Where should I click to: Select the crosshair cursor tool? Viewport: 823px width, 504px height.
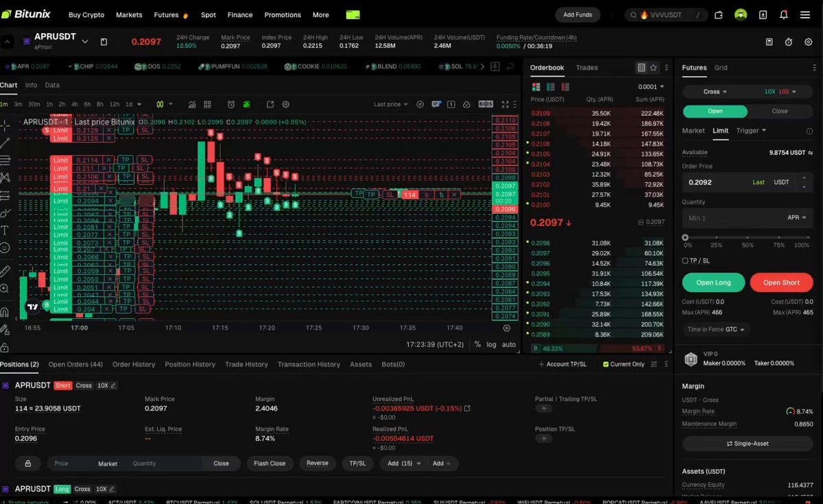[5, 125]
